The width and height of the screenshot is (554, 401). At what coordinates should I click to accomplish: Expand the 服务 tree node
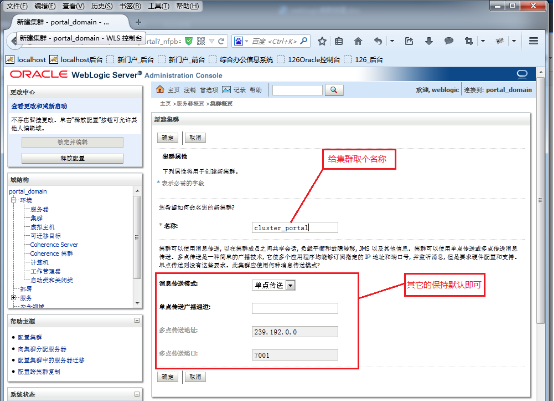[13, 297]
